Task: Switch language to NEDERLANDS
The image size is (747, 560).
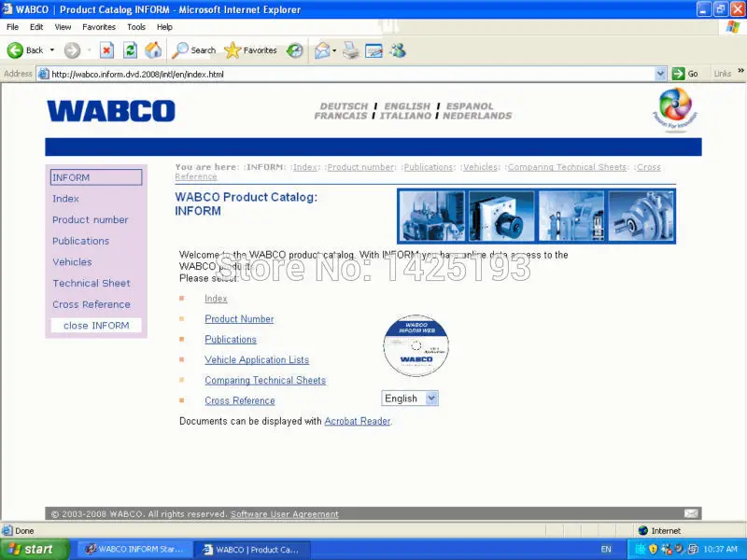Action: click(x=477, y=116)
